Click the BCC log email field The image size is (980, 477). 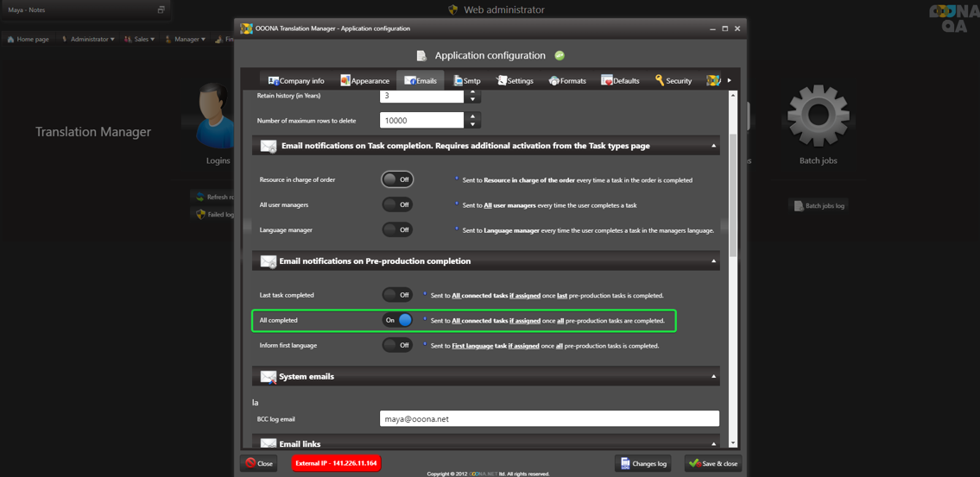point(549,419)
